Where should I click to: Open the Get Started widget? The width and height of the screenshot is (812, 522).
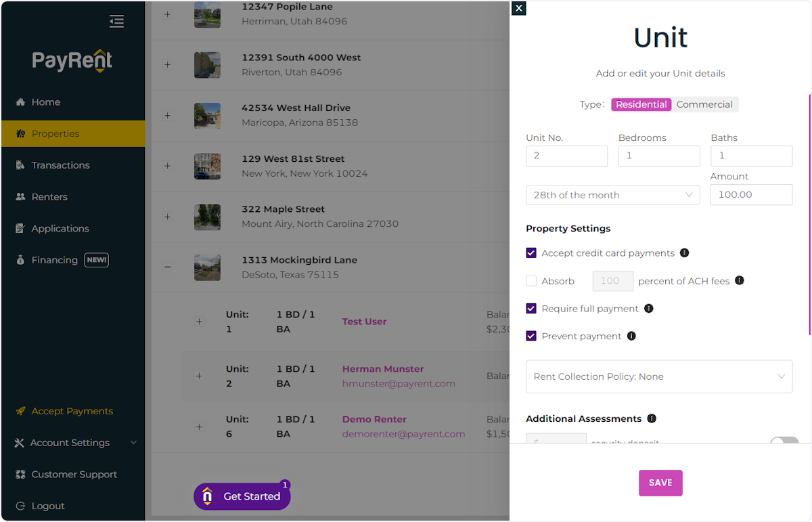242,496
